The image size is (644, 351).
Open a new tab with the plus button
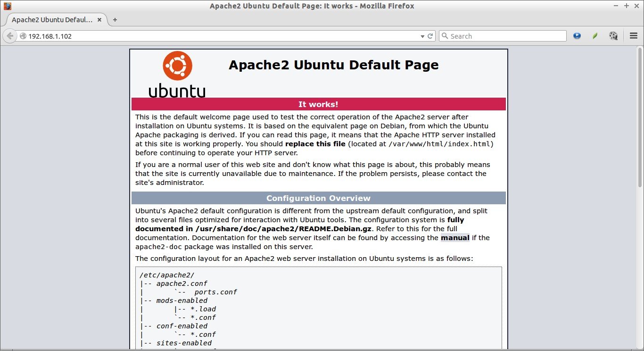[115, 20]
